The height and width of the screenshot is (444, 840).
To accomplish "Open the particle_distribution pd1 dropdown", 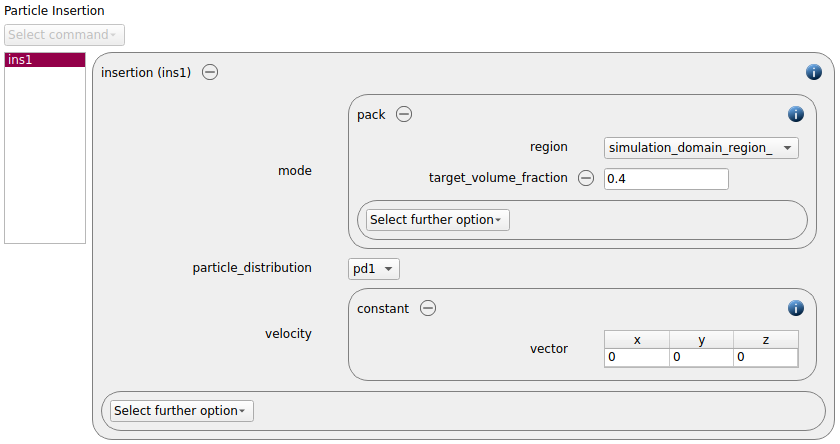I will coord(374,269).
